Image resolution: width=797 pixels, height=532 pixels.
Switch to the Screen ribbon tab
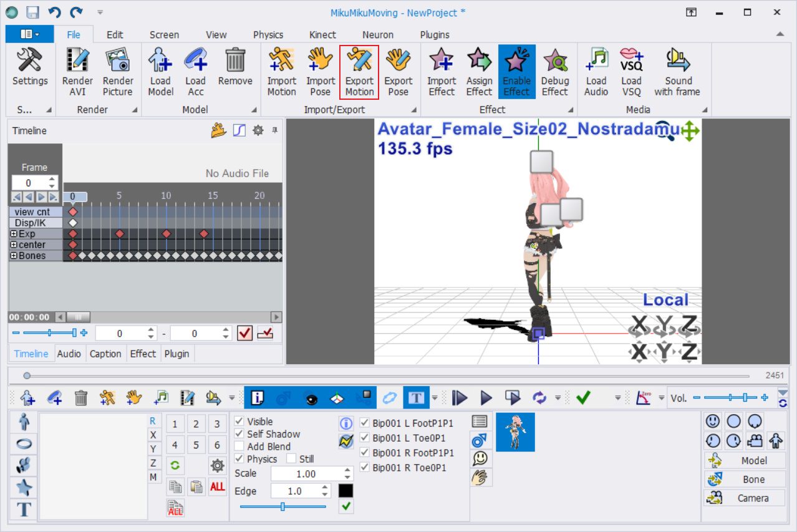pos(164,35)
